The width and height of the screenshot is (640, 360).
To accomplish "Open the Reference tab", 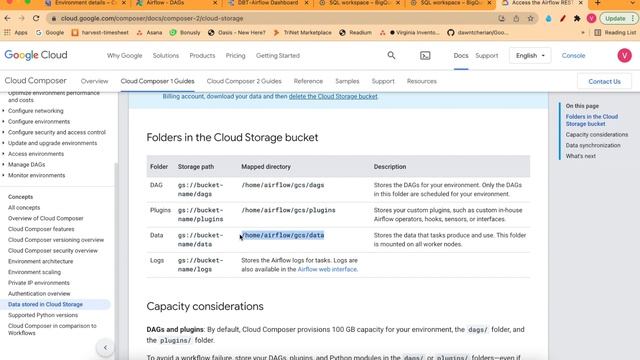I will click(308, 81).
